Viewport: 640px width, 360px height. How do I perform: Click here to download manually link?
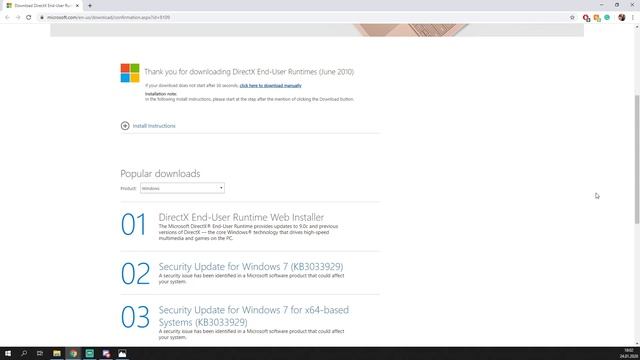coord(270,86)
